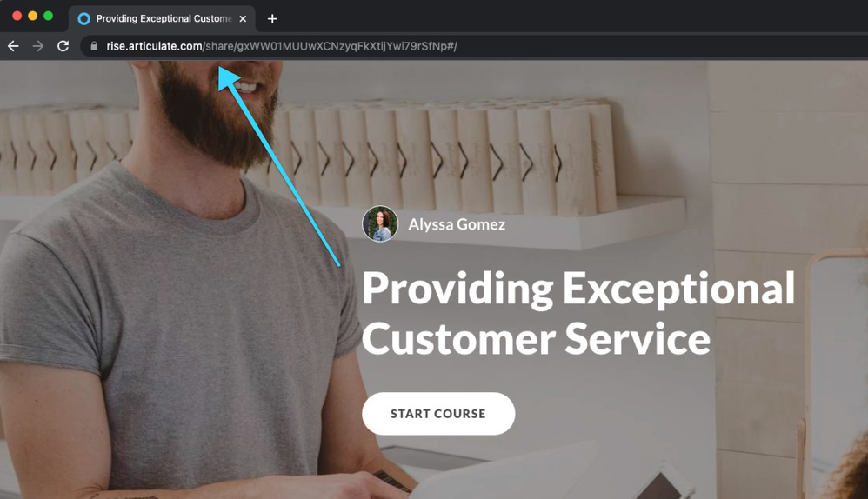
Task: Click the browser forward arrow
Action: tap(38, 46)
